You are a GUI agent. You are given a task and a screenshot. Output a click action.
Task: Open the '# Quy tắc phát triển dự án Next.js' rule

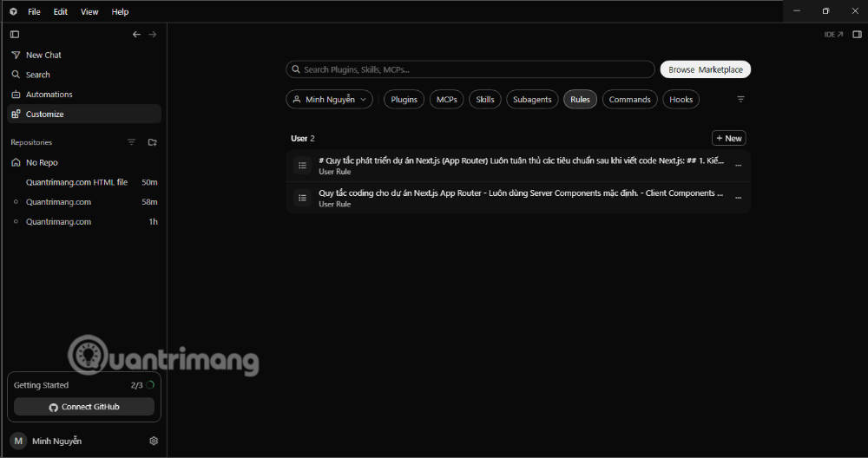518,166
